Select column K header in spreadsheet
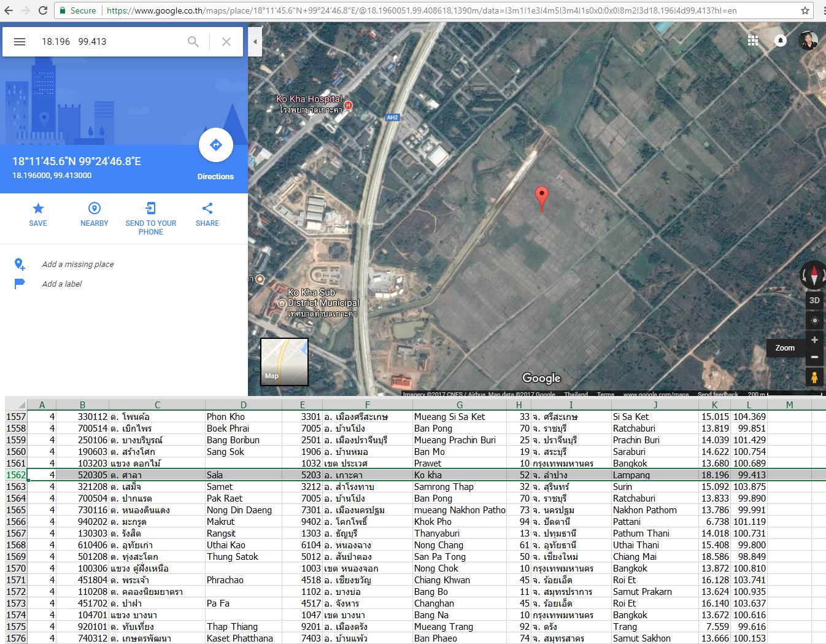Screen dimensions: 826x644 coord(714,405)
